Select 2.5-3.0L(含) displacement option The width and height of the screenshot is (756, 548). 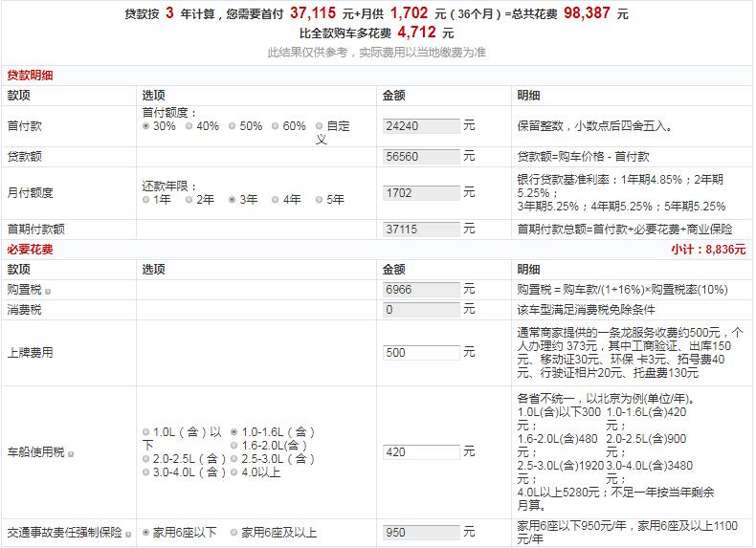click(x=234, y=459)
